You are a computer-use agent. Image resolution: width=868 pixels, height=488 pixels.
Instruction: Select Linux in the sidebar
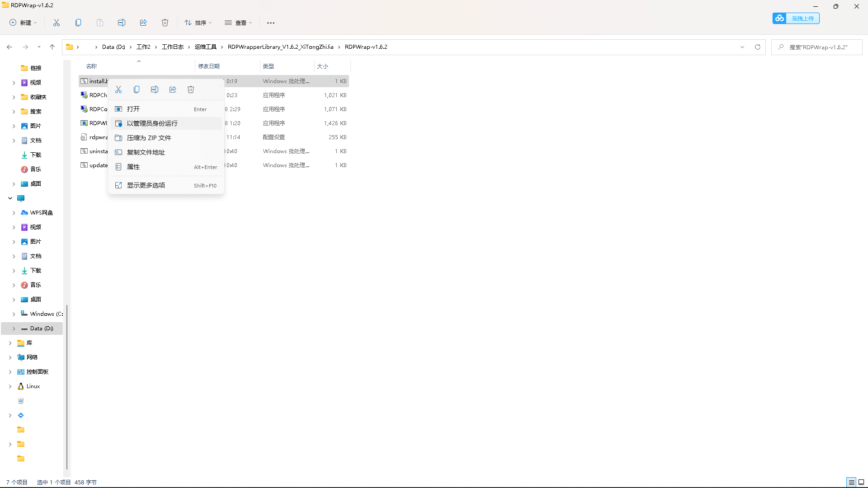click(x=33, y=386)
